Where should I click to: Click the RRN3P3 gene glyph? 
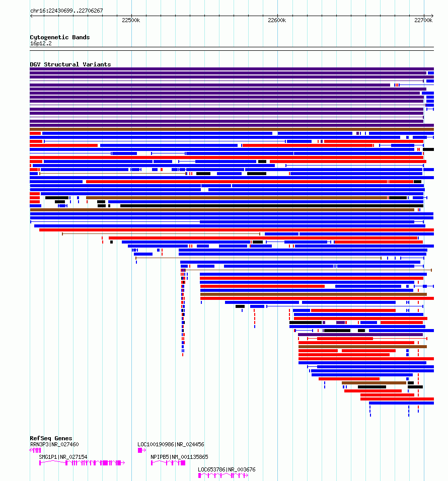tap(35, 450)
